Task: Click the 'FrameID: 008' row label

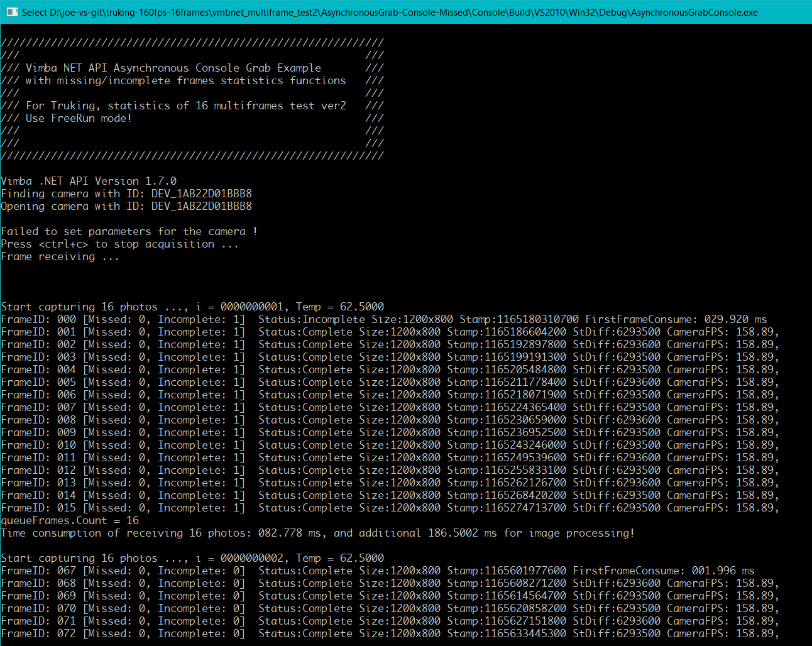Action: (38, 420)
